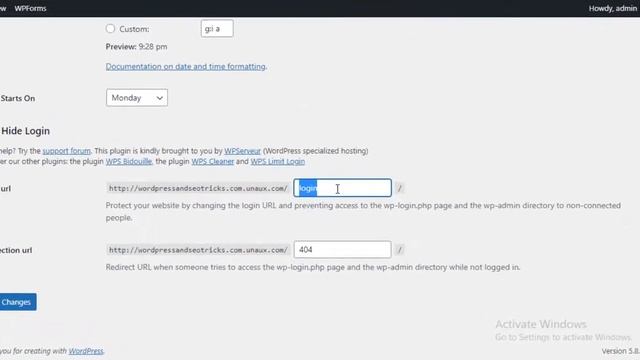
Task: Visit the WPServeur link
Action: point(242,151)
